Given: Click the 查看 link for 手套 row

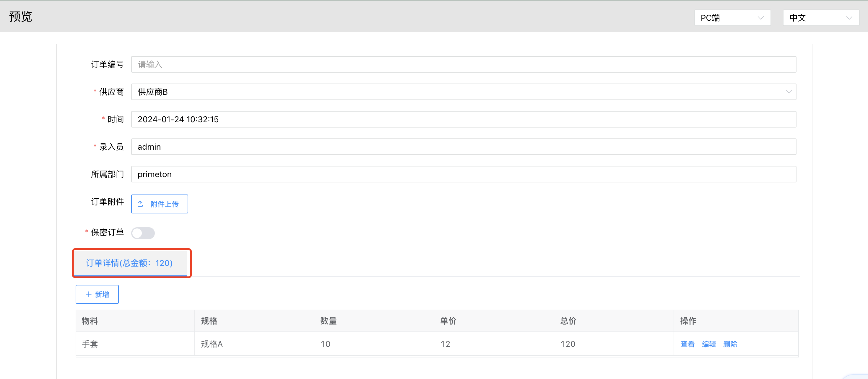Looking at the screenshot, I should pos(687,344).
